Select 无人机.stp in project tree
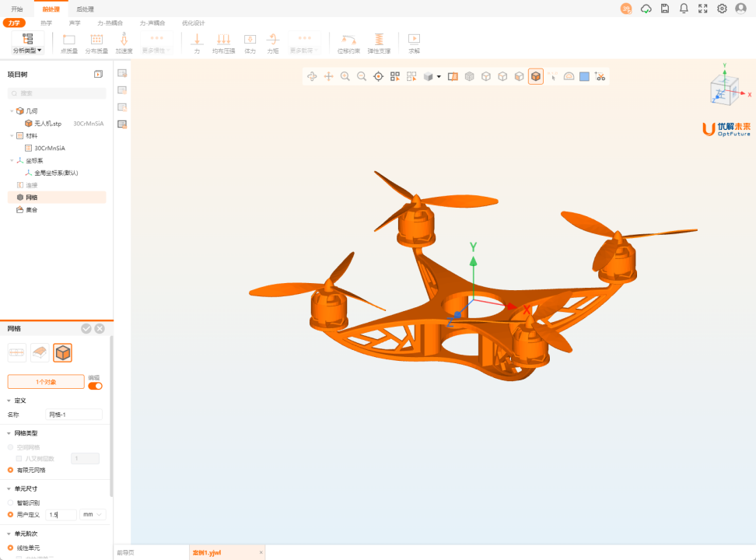Image resolution: width=756 pixels, height=560 pixels. coord(47,124)
